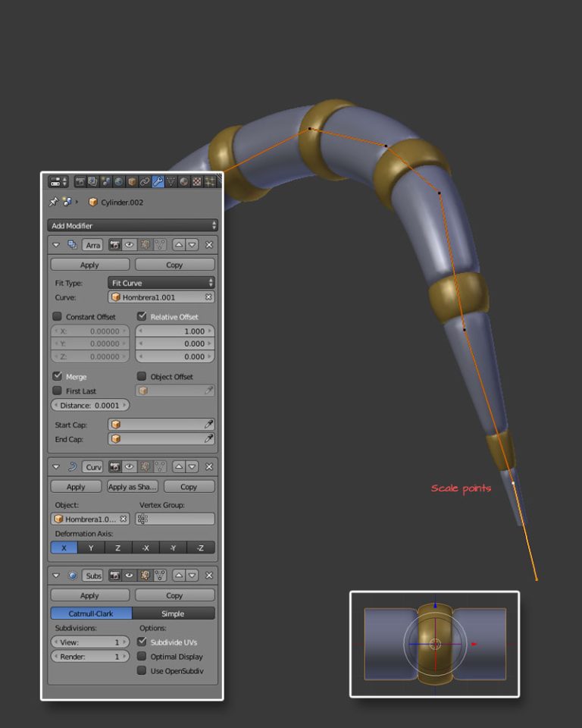Open the Constraints chain-link tab
Screen dimensions: 582x728
click(x=145, y=182)
